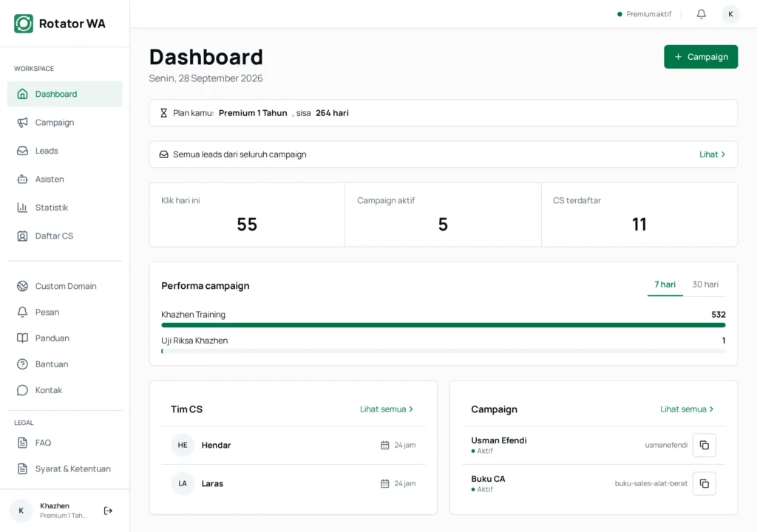The width and height of the screenshot is (757, 532).
Task: Click the document icon for FAQ
Action: click(22, 443)
